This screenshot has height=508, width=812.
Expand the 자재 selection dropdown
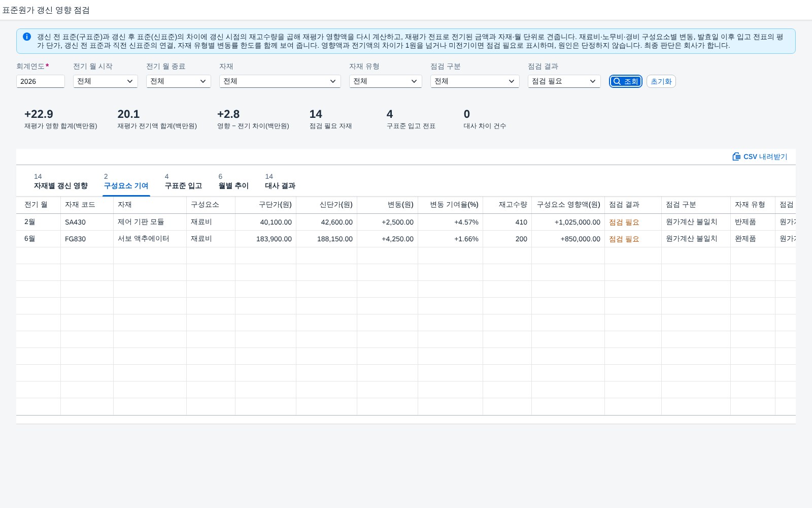click(280, 81)
